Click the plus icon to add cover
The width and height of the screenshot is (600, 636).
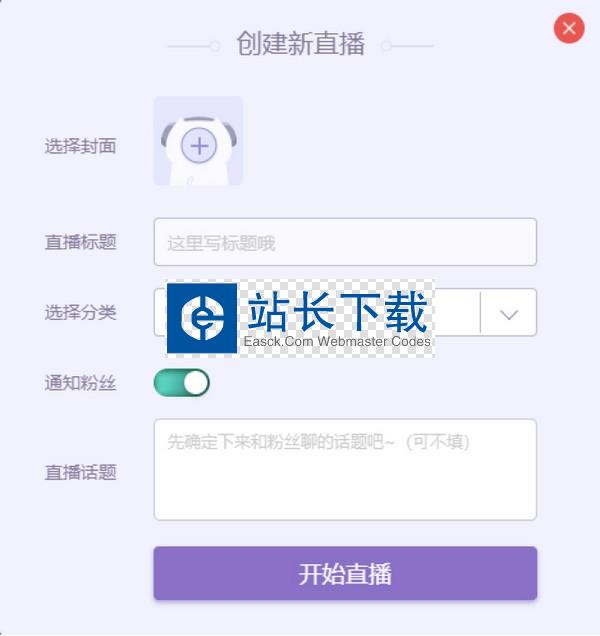199,145
